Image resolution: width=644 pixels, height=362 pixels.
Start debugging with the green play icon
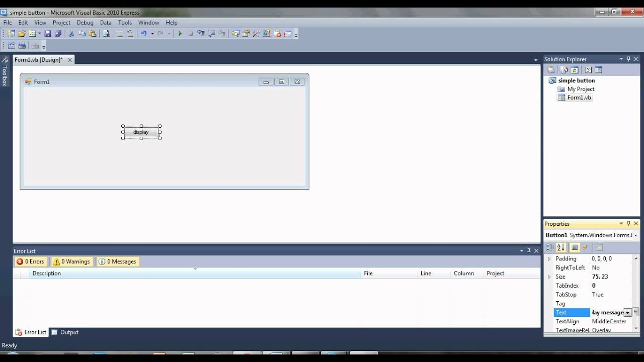(x=180, y=34)
